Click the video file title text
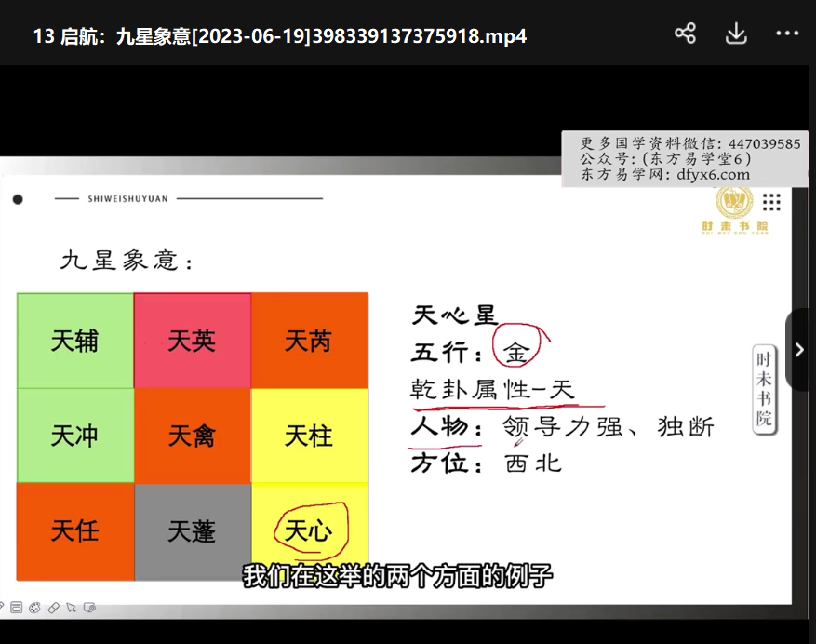 [280, 36]
